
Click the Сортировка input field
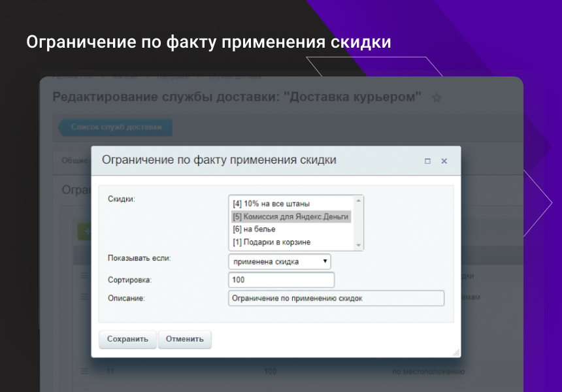point(281,280)
